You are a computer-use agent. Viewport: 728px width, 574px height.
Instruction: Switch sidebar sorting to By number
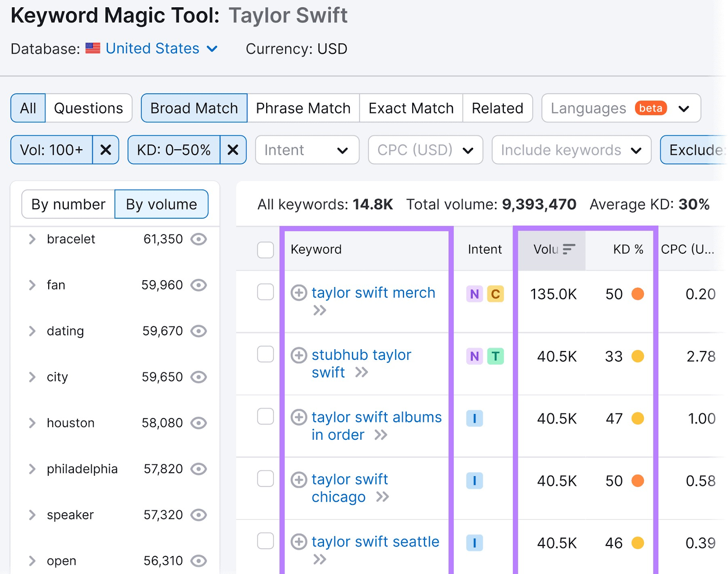tap(68, 204)
